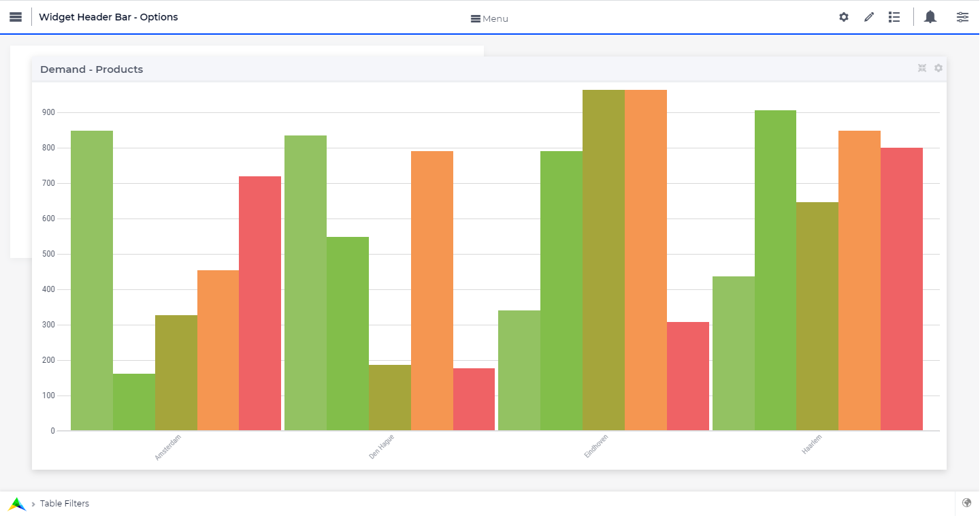980x516 pixels.
Task: Select Amsterdam's light green bar
Action: [x=92, y=280]
